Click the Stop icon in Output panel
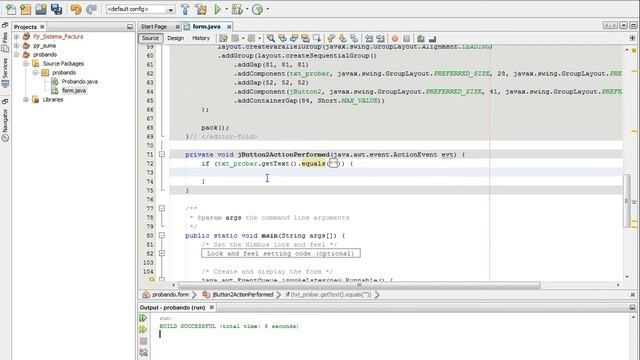640x360 pixels. pyautogui.click(x=143, y=341)
